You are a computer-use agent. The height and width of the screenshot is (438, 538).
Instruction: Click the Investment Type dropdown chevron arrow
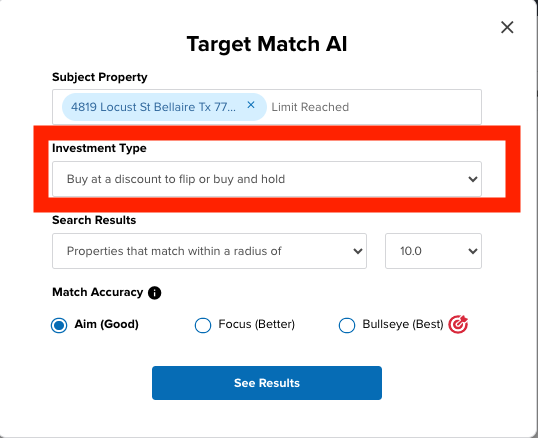pos(473,179)
